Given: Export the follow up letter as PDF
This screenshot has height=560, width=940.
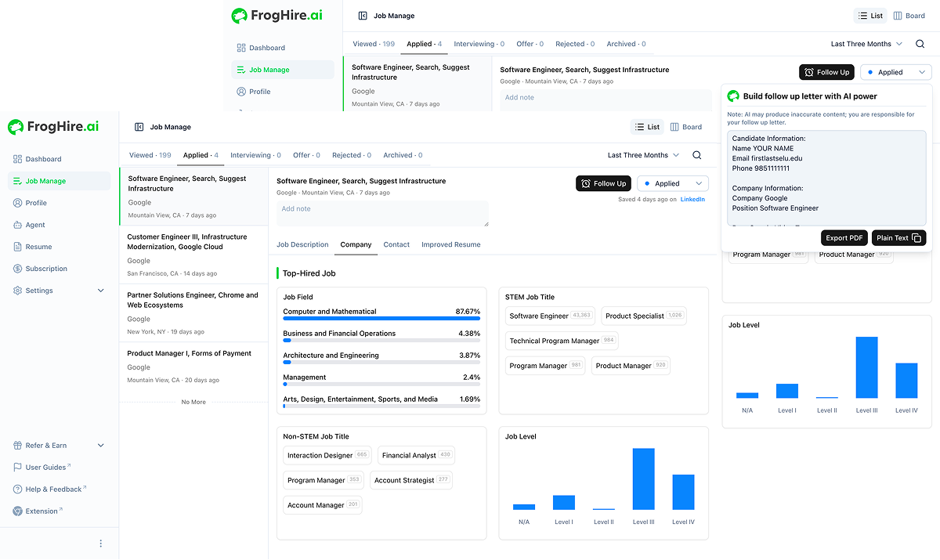Looking at the screenshot, I should (x=844, y=237).
